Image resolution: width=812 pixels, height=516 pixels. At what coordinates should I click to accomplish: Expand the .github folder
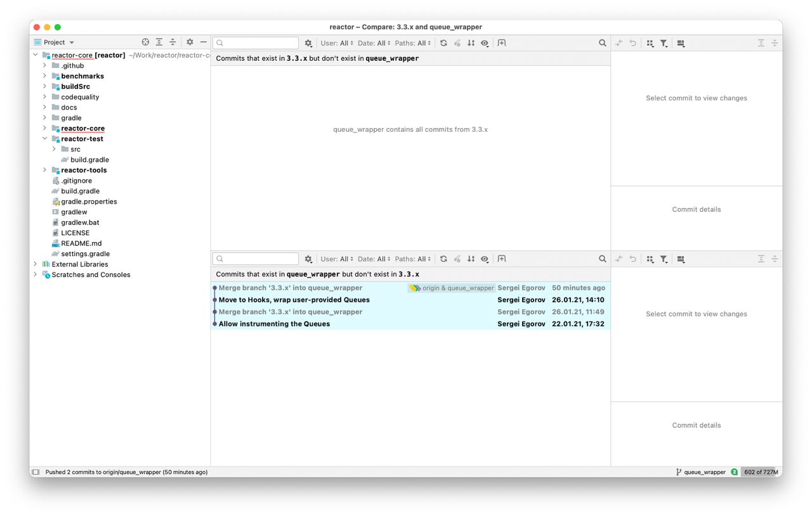click(45, 65)
